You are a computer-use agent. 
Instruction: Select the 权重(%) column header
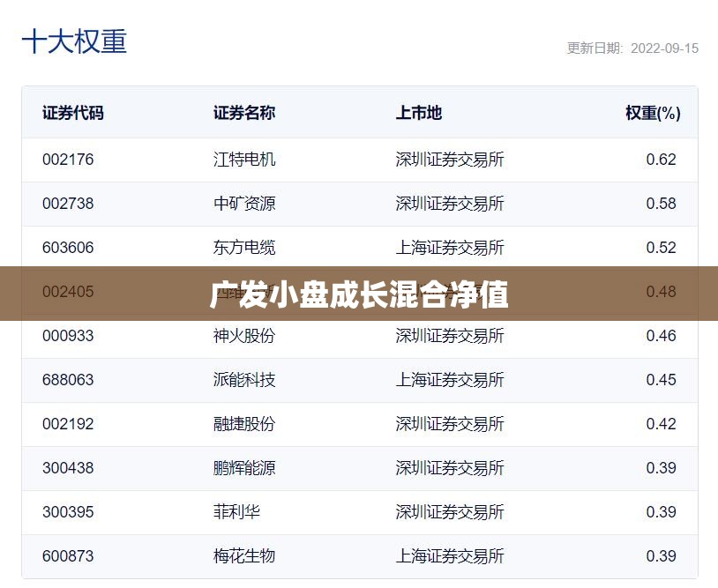tap(653, 113)
